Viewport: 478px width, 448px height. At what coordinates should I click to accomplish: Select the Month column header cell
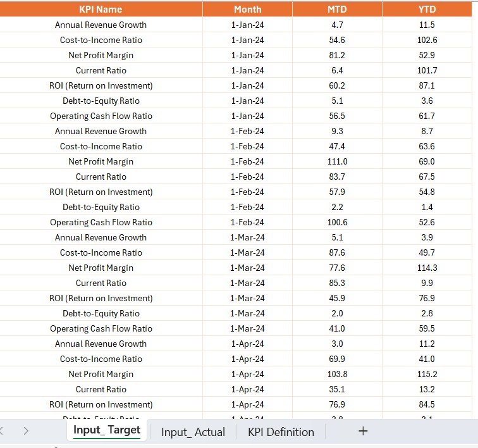248,9
